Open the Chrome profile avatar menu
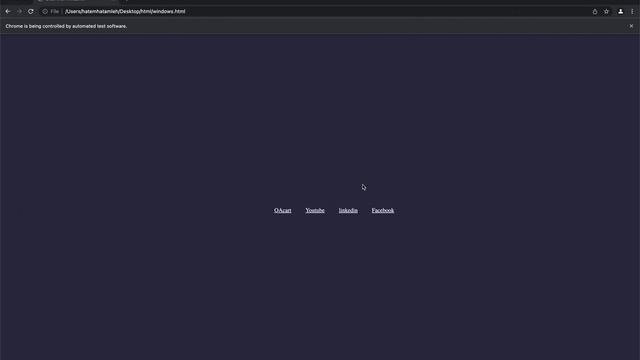The width and height of the screenshot is (640, 360). (620, 11)
